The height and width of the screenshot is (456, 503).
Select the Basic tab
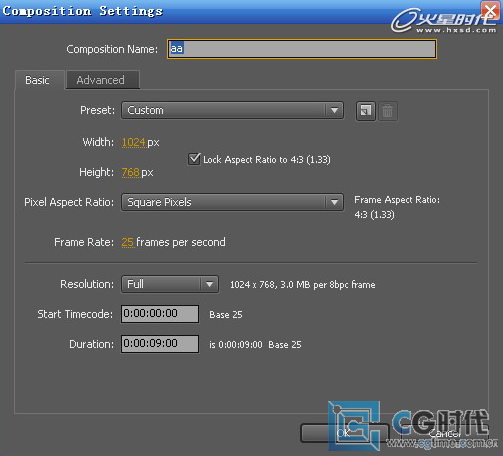tap(39, 80)
